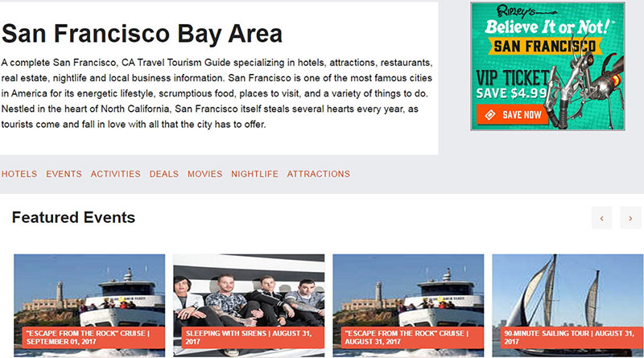Click Escape from the Rock September 01 caption
Viewport: 644px width, 358px height.
pos(89,337)
